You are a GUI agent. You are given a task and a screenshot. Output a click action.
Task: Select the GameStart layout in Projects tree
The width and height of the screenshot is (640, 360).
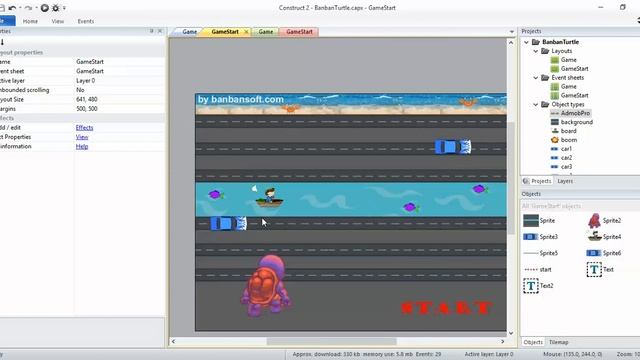574,69
